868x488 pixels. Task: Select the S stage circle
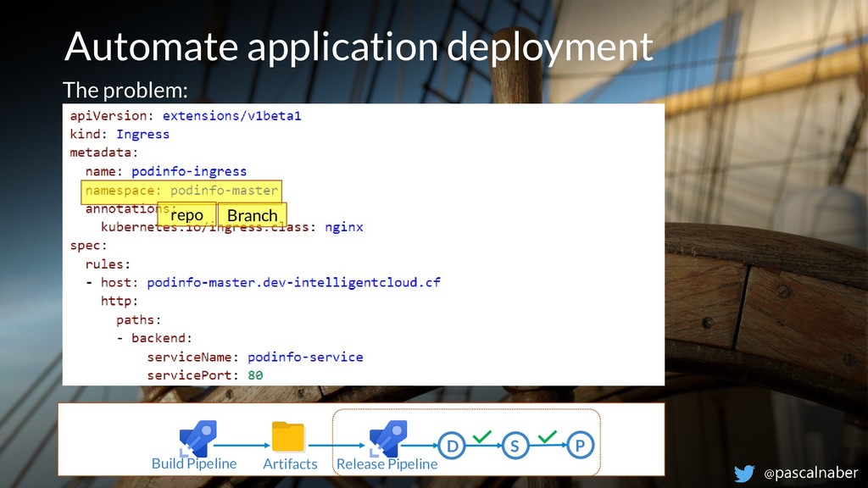click(x=515, y=446)
